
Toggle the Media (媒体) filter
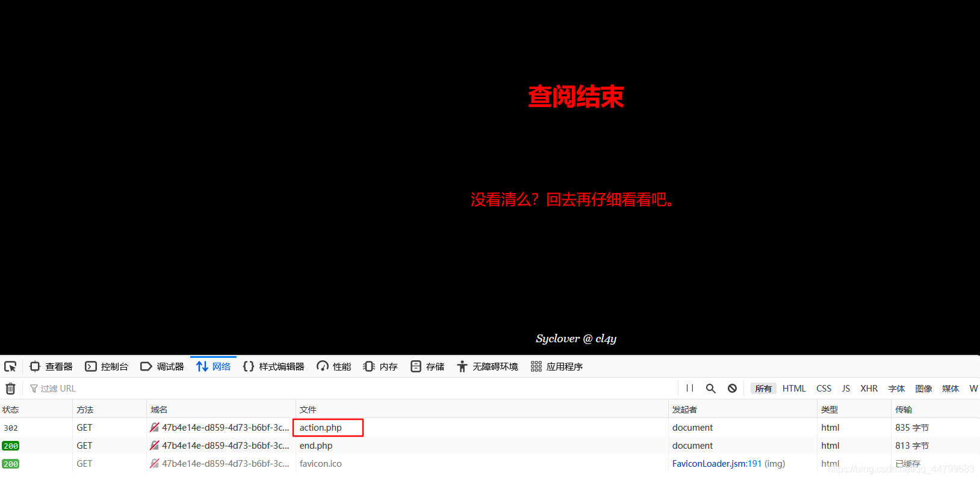(x=951, y=389)
